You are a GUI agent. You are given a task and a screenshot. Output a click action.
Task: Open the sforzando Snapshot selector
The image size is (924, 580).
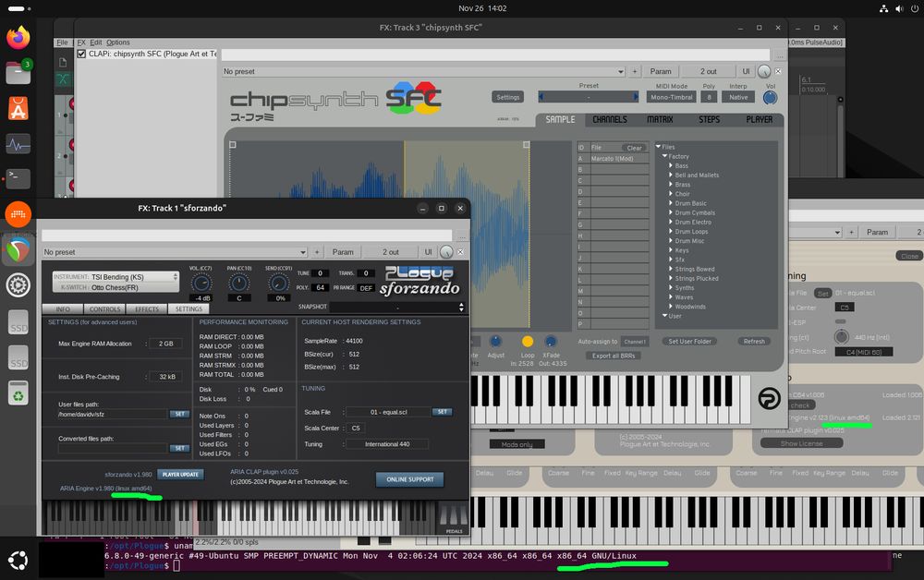pyautogui.click(x=397, y=307)
